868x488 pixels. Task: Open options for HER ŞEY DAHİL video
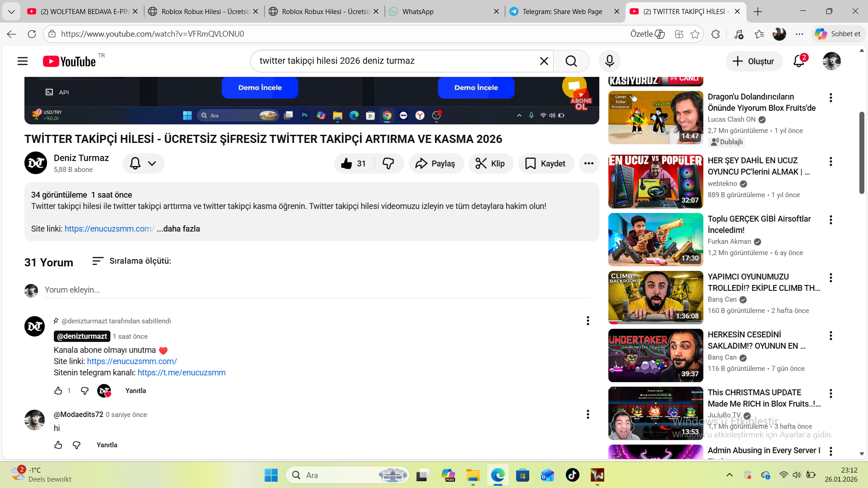click(x=830, y=161)
